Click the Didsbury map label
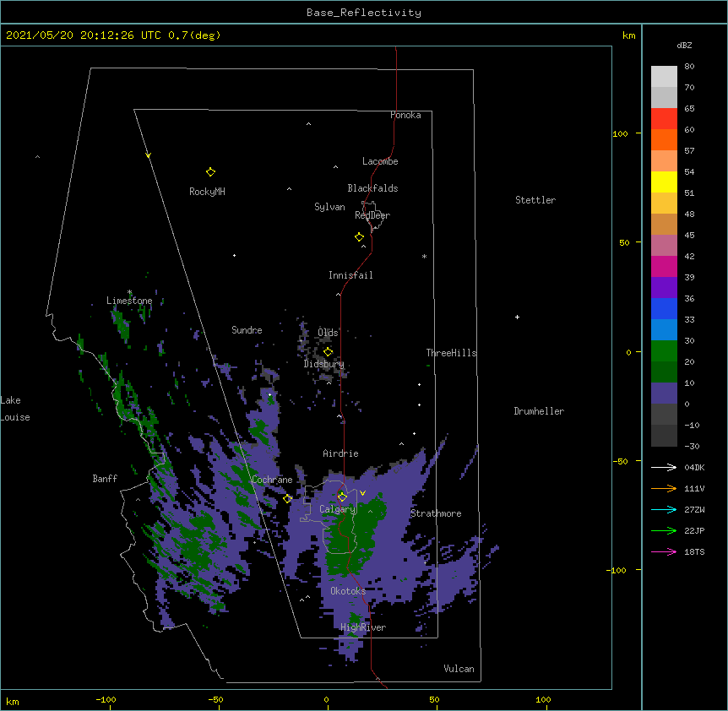 [x=324, y=364]
